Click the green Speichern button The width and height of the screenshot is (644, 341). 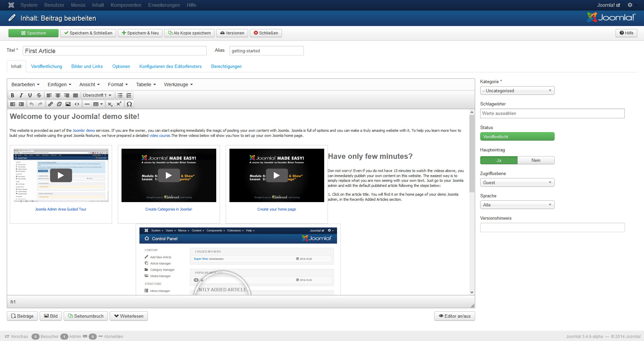pyautogui.click(x=34, y=33)
